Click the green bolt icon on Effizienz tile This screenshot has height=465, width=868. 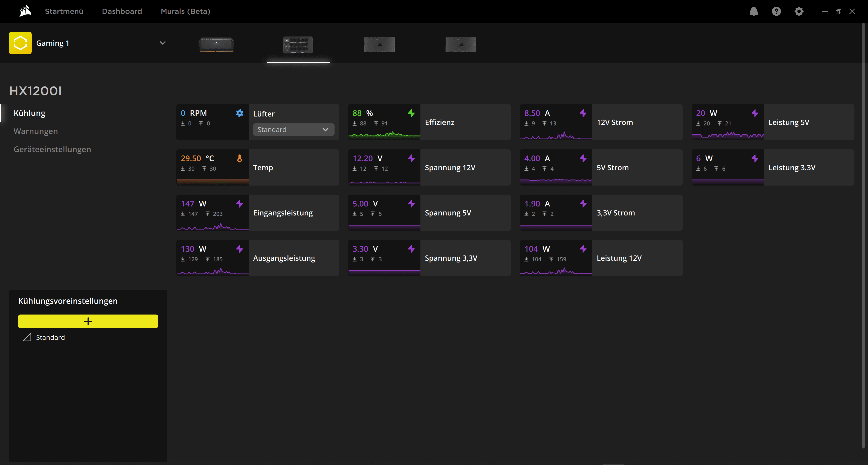[411, 113]
